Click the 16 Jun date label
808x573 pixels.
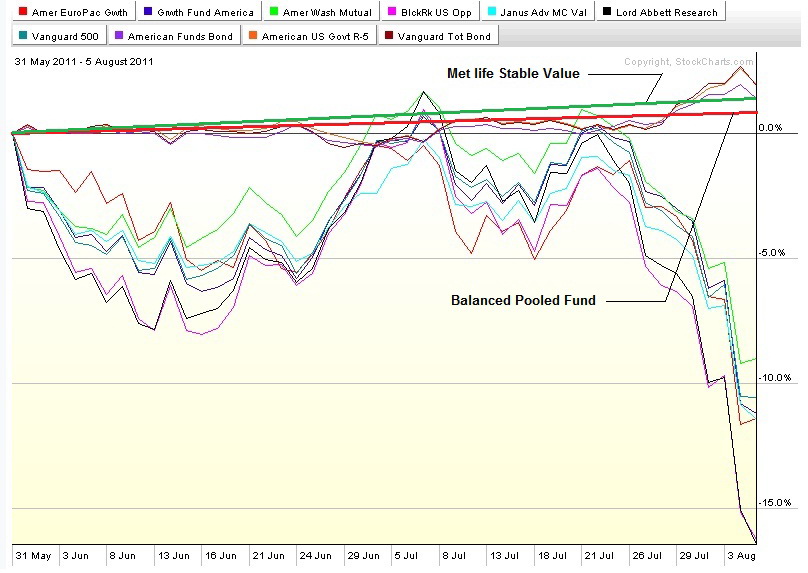pyautogui.click(x=221, y=556)
